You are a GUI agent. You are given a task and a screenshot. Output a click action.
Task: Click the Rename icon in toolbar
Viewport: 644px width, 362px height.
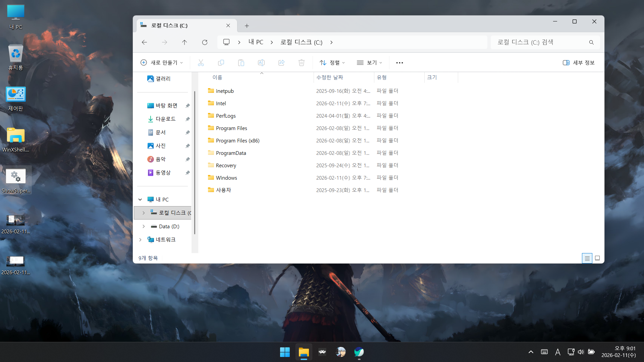[261, 63]
